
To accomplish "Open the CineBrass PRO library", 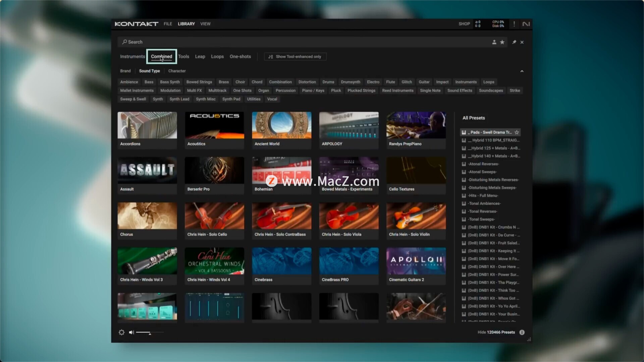I will click(349, 266).
